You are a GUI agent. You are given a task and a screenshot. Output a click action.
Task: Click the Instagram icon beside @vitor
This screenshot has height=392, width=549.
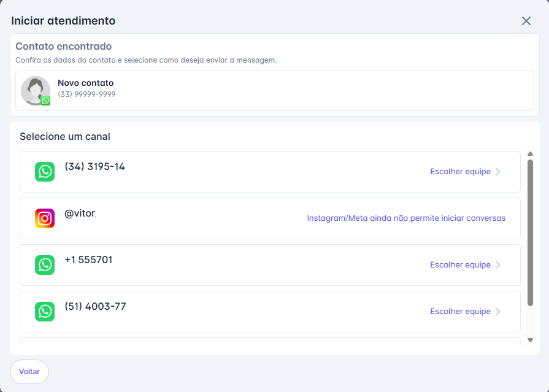(x=45, y=218)
